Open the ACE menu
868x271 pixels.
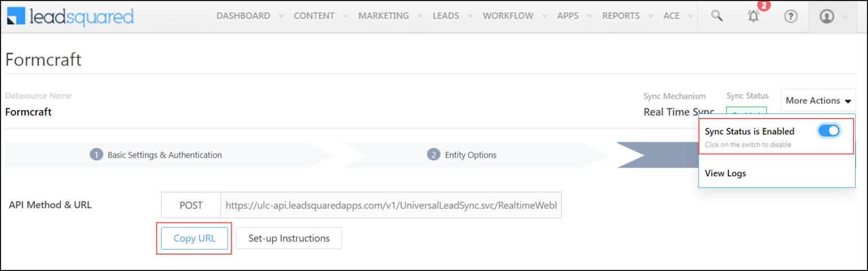pos(671,16)
